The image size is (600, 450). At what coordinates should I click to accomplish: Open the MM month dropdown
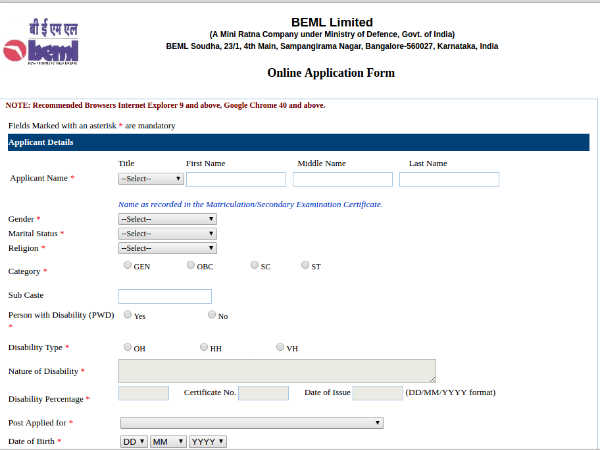(x=168, y=442)
